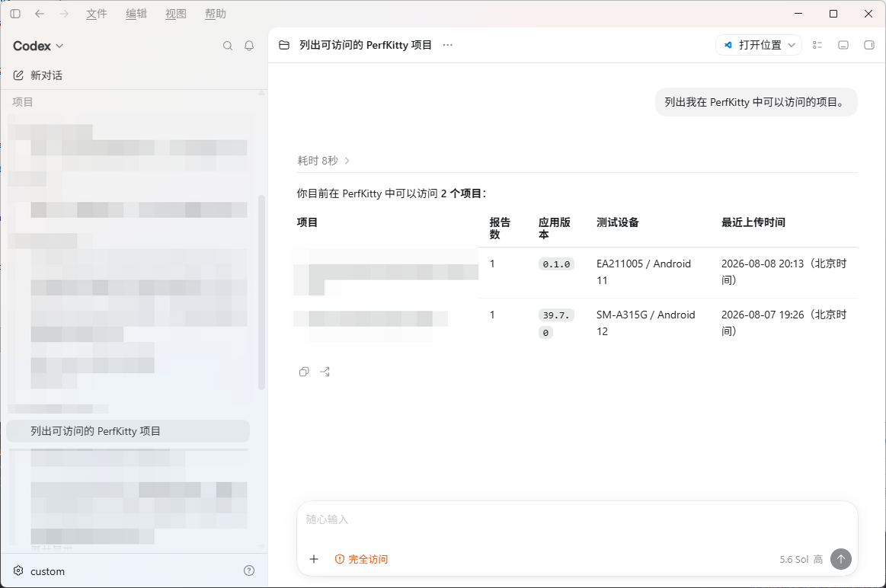Click the share arrow icon below table

point(325,372)
